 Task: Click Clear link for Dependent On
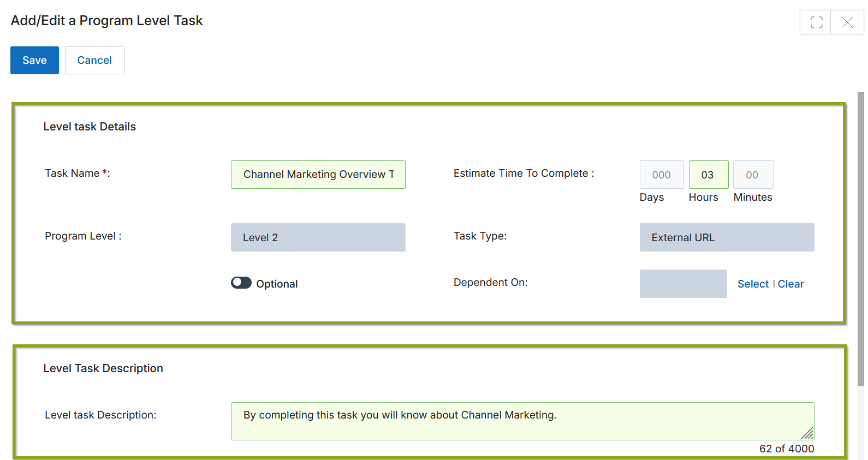click(x=790, y=284)
